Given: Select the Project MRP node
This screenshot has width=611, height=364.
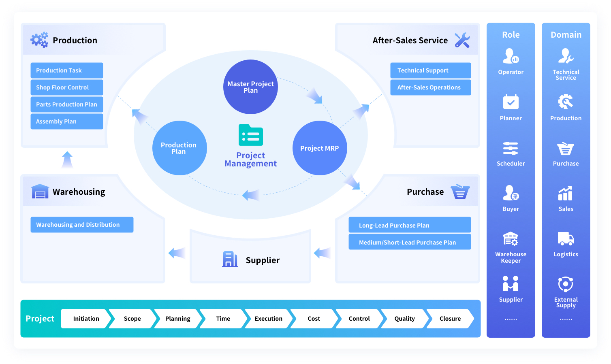Looking at the screenshot, I should click(x=320, y=148).
